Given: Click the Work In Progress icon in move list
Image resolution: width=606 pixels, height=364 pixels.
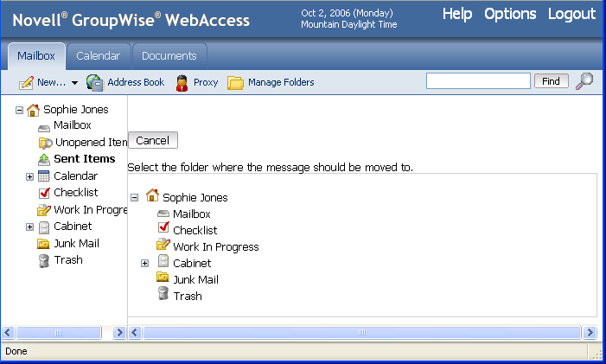Looking at the screenshot, I should pyautogui.click(x=163, y=246).
